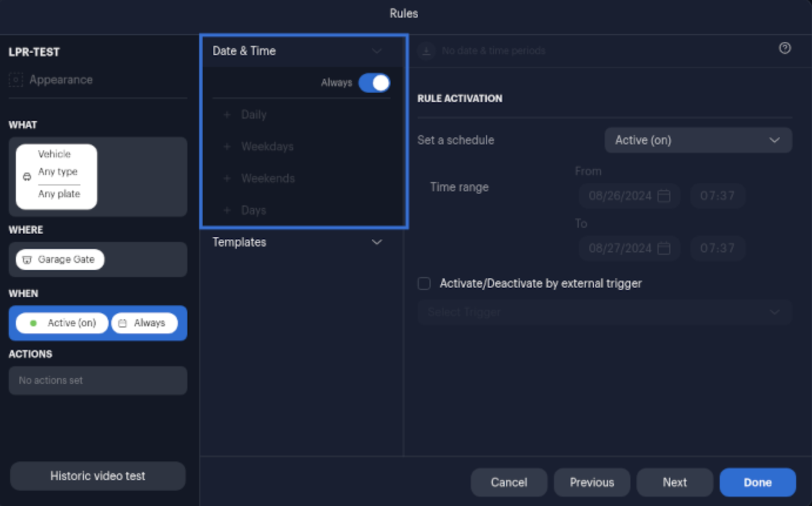Click the From time field 07:37

pos(717,195)
